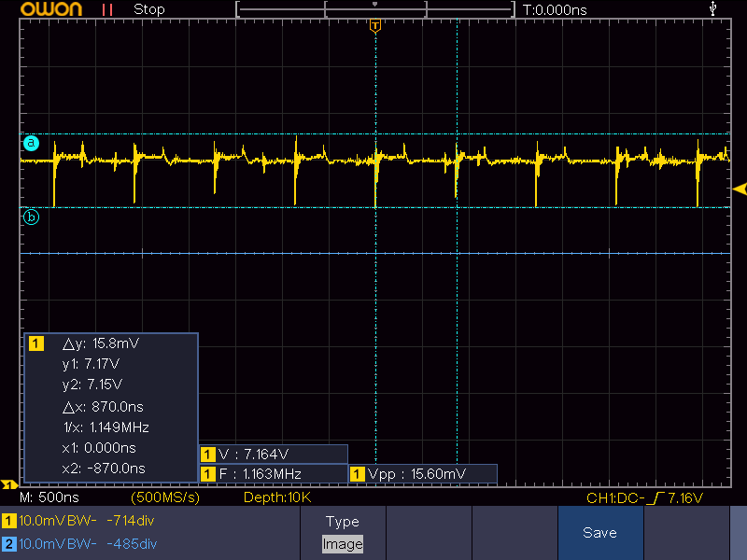Click the red pause indicator icon
Image resolution: width=747 pixels, height=560 pixels.
107,9
